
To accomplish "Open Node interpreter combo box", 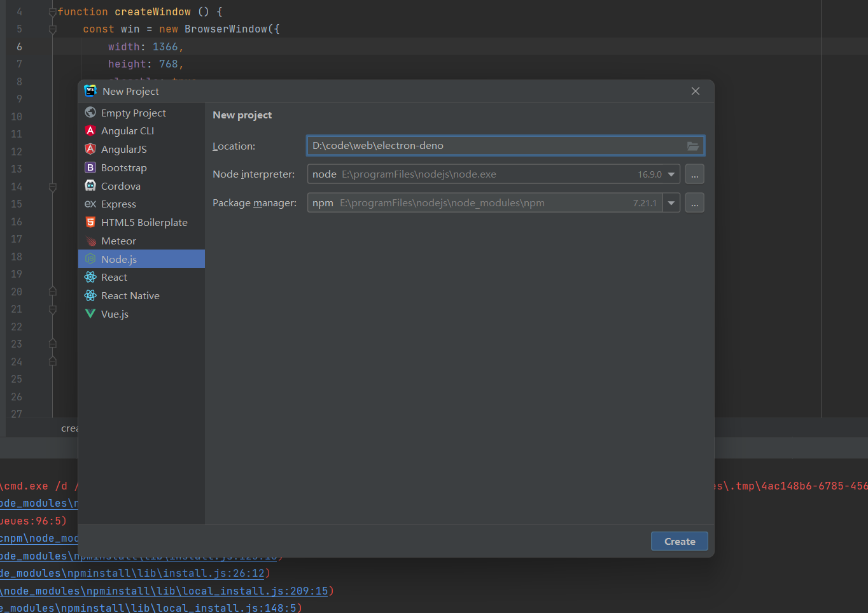I will pyautogui.click(x=494, y=174).
